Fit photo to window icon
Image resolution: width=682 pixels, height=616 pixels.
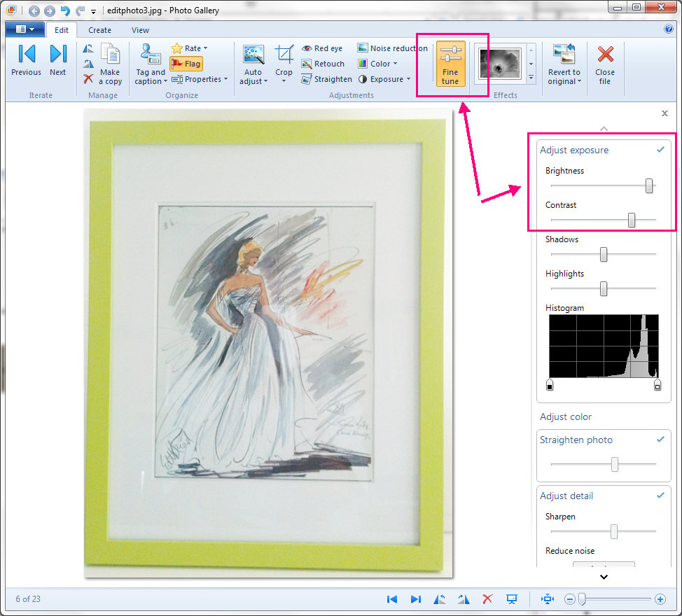547,599
